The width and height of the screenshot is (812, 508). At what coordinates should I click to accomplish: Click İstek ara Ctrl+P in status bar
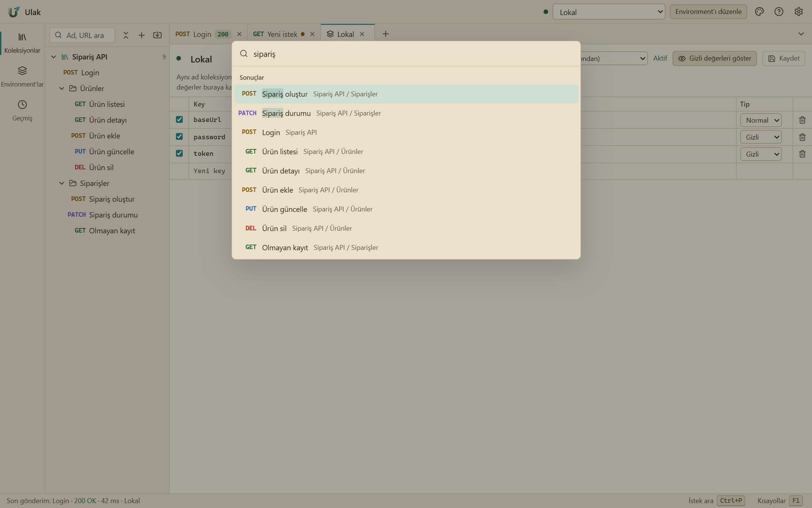click(x=717, y=501)
